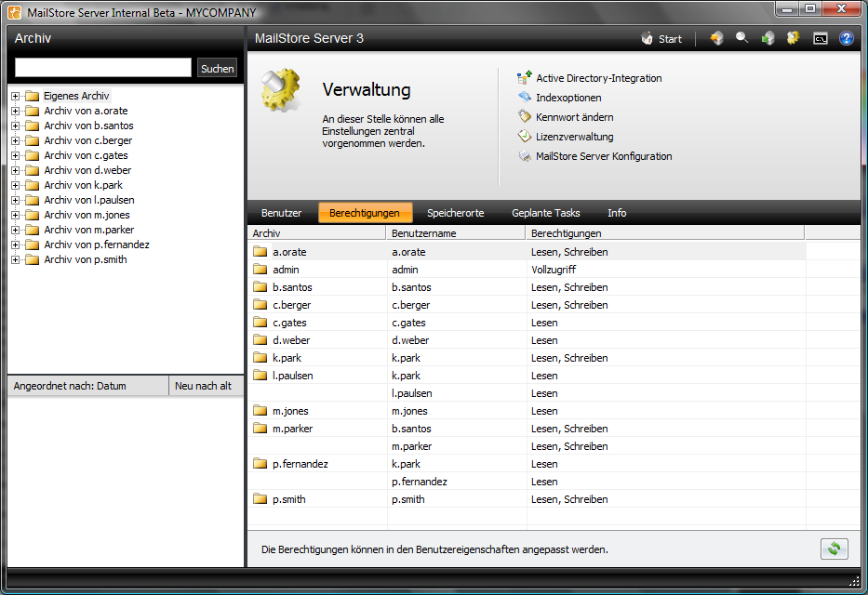Switch to the Berechtigungen tab

tap(365, 213)
